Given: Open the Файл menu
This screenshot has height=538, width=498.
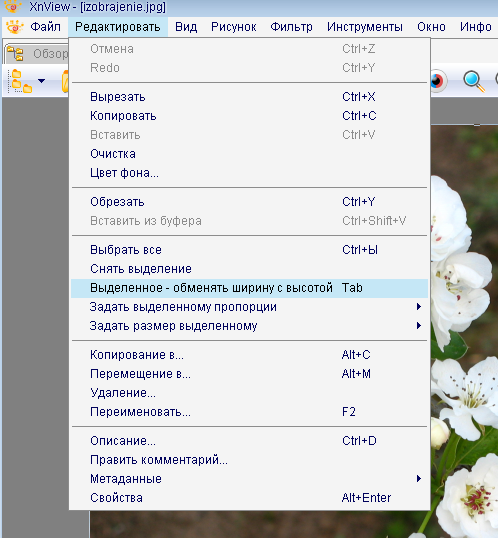Looking at the screenshot, I should [45, 27].
